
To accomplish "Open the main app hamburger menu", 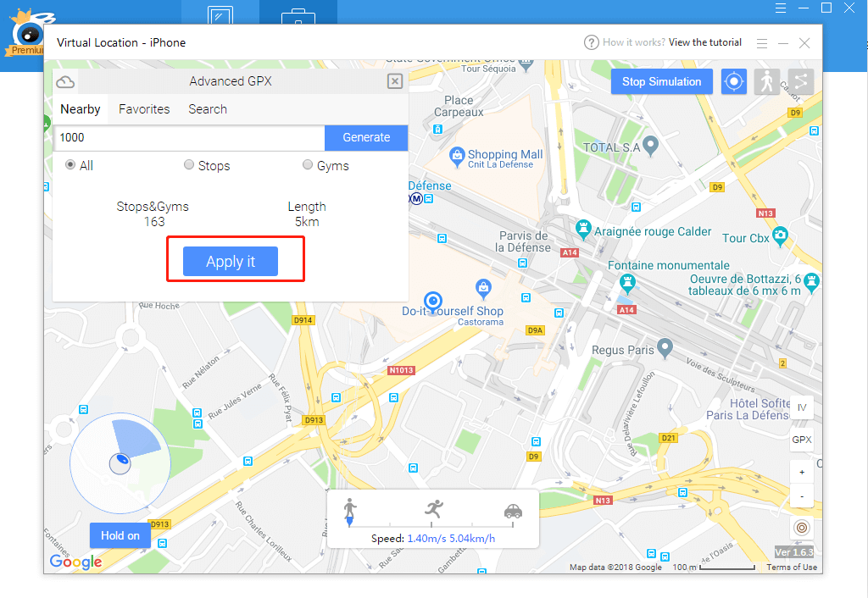I will click(781, 8).
